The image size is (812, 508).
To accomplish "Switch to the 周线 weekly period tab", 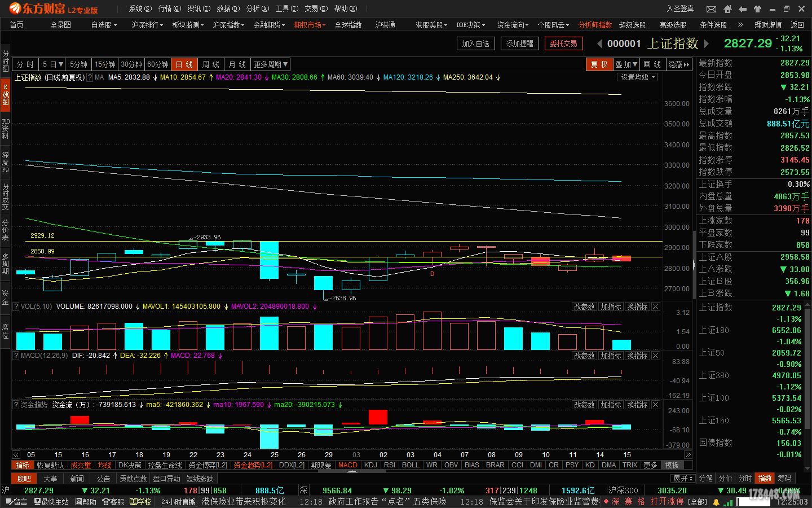I will [211, 64].
